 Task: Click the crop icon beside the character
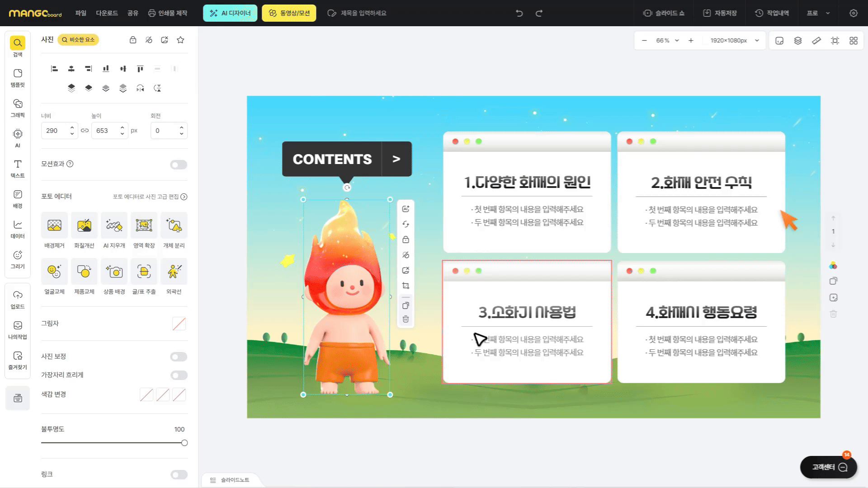(x=406, y=286)
